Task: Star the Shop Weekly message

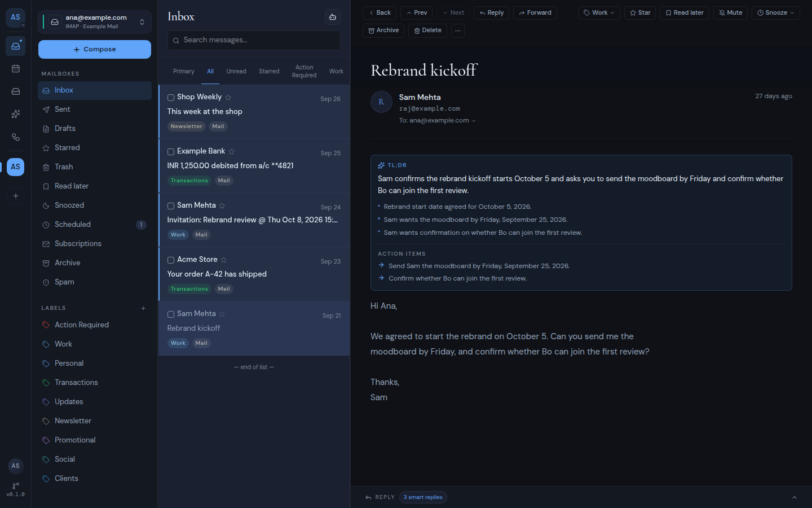Action: click(228, 98)
